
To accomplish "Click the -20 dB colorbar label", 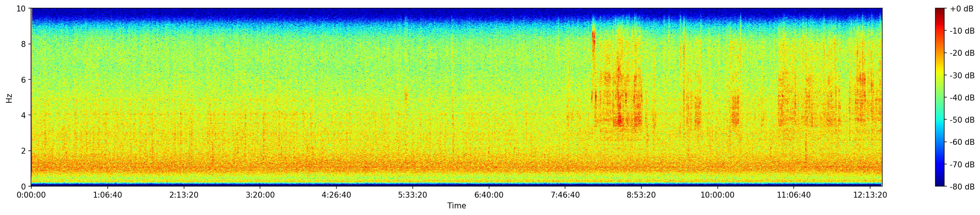I will [962, 53].
